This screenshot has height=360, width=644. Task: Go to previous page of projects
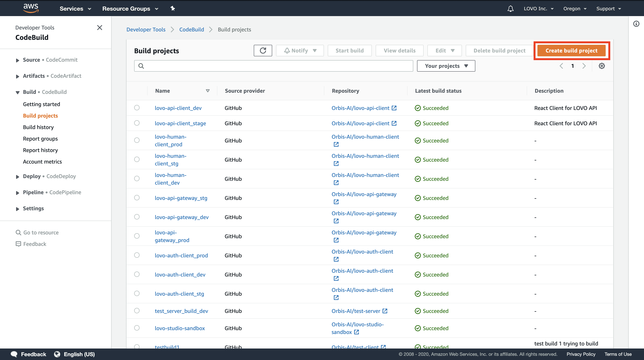[561, 66]
